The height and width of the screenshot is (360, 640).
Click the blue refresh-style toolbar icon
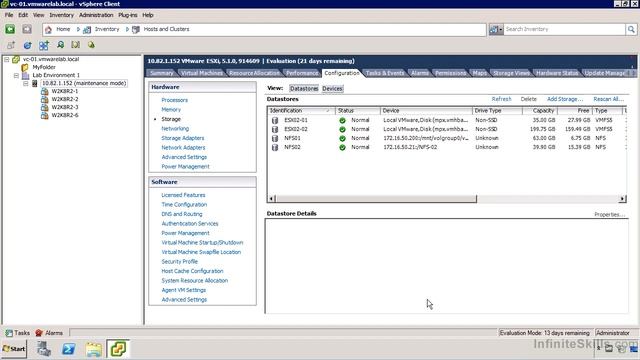27,45
